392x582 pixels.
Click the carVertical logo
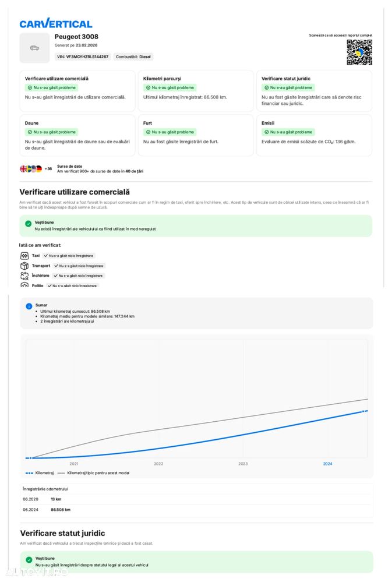click(x=56, y=23)
